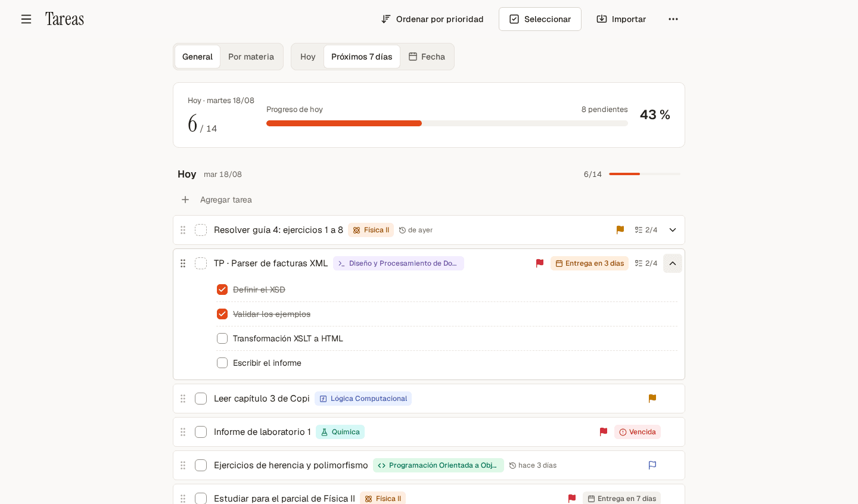This screenshot has height=504, width=858.
Task: Switch to the General view tab
Action: 197,57
